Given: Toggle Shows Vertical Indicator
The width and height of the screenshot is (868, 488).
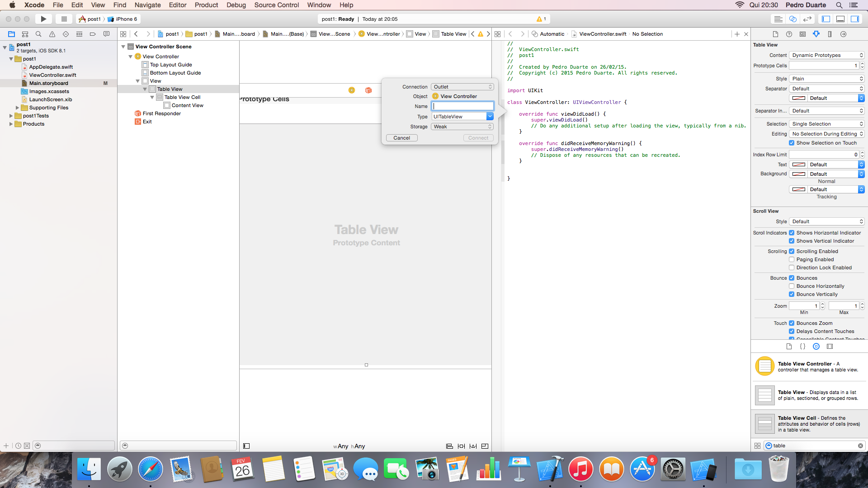Looking at the screenshot, I should coord(792,241).
